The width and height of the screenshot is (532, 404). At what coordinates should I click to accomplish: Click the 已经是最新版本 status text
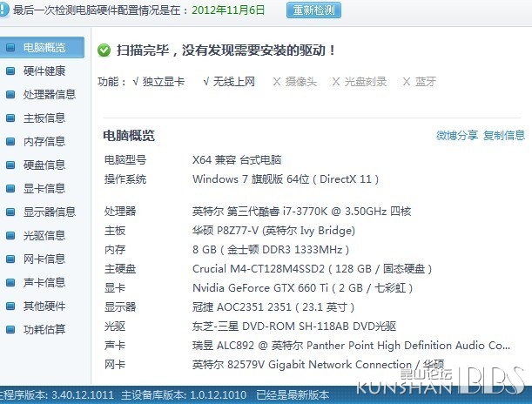tap(293, 394)
